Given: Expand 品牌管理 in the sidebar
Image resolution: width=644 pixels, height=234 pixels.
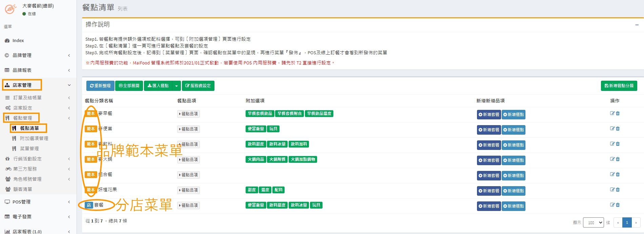Looking at the screenshot, I should coord(38,55).
